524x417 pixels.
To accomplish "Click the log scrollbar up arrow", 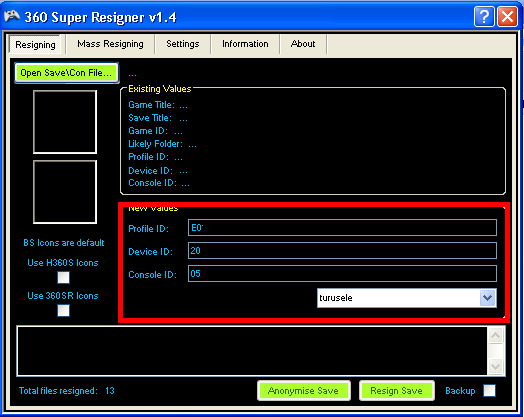I will tap(496, 335).
